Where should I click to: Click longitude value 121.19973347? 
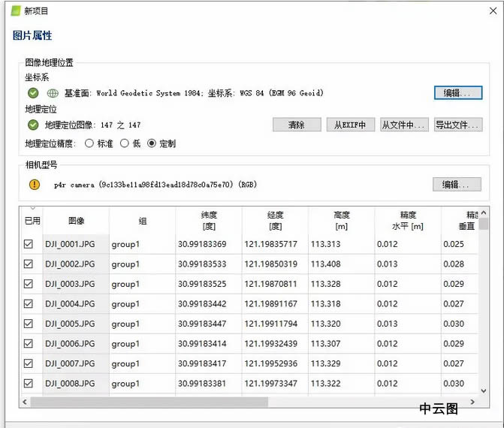(x=270, y=384)
